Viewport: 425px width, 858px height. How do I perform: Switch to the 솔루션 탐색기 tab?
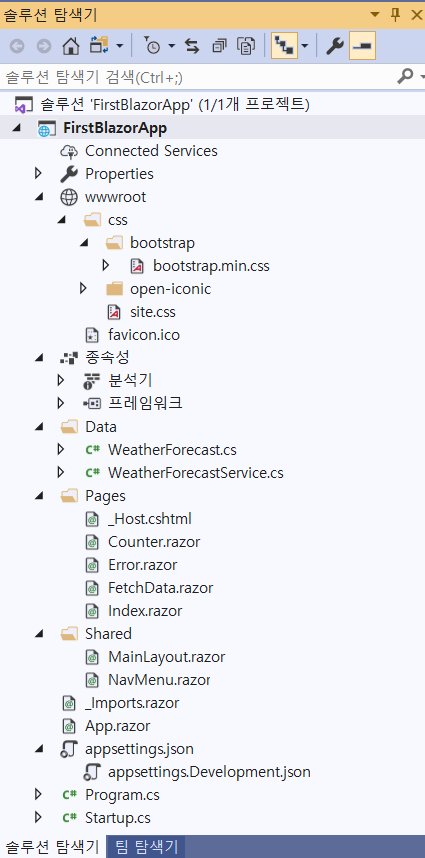52,847
